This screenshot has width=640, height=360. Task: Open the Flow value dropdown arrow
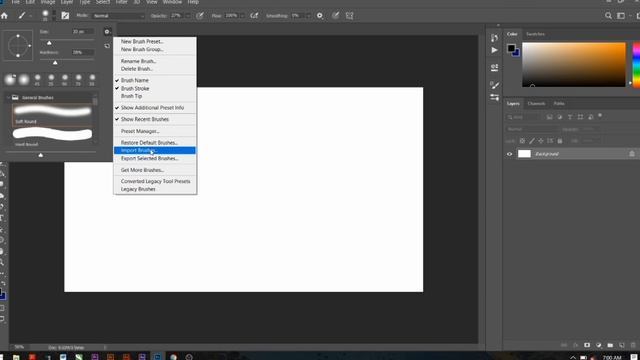pos(242,16)
